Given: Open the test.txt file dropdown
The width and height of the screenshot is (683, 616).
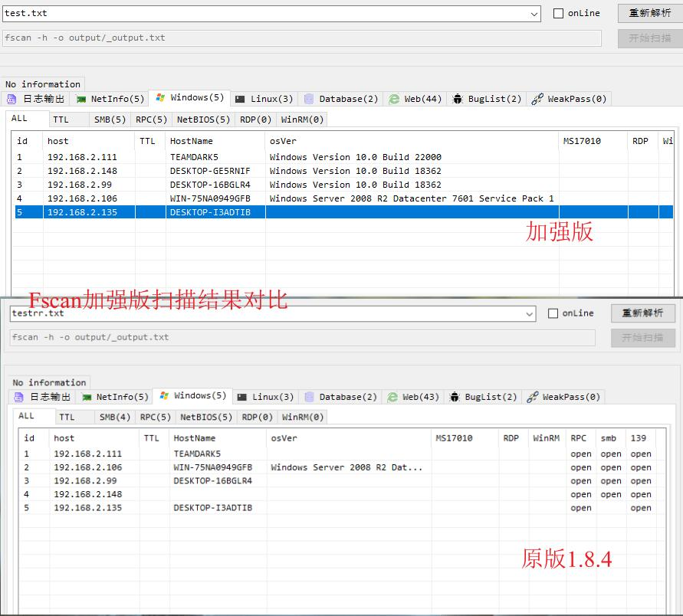Looking at the screenshot, I should 534,12.
